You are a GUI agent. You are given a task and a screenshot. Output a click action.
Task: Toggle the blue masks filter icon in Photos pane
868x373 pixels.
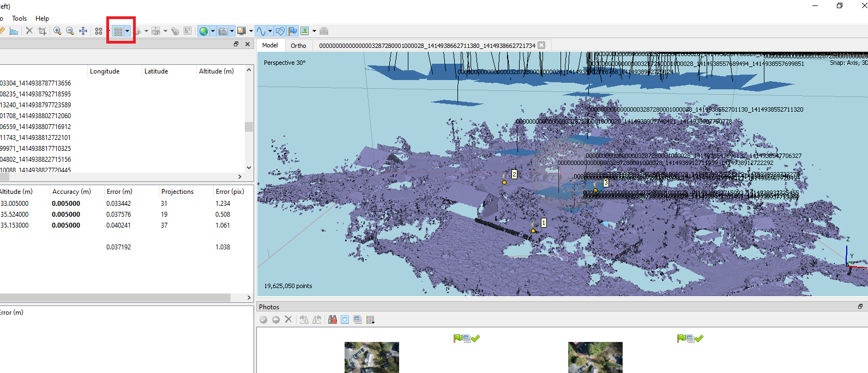pyautogui.click(x=345, y=320)
